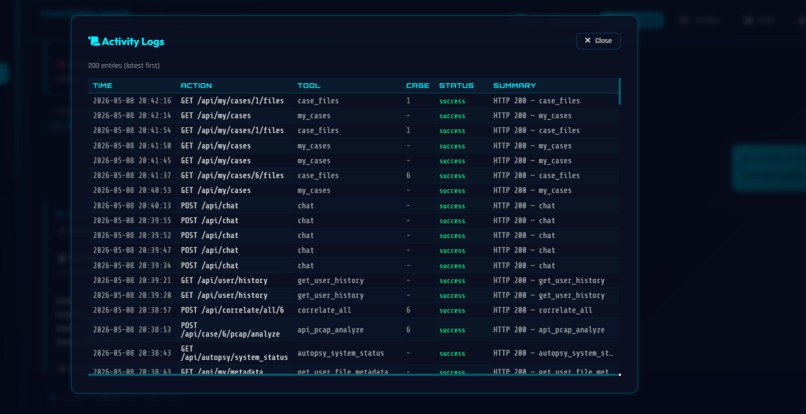Click POST /api/chat action at 20:39:52
Screen dimensions: 806x414
(209, 236)
